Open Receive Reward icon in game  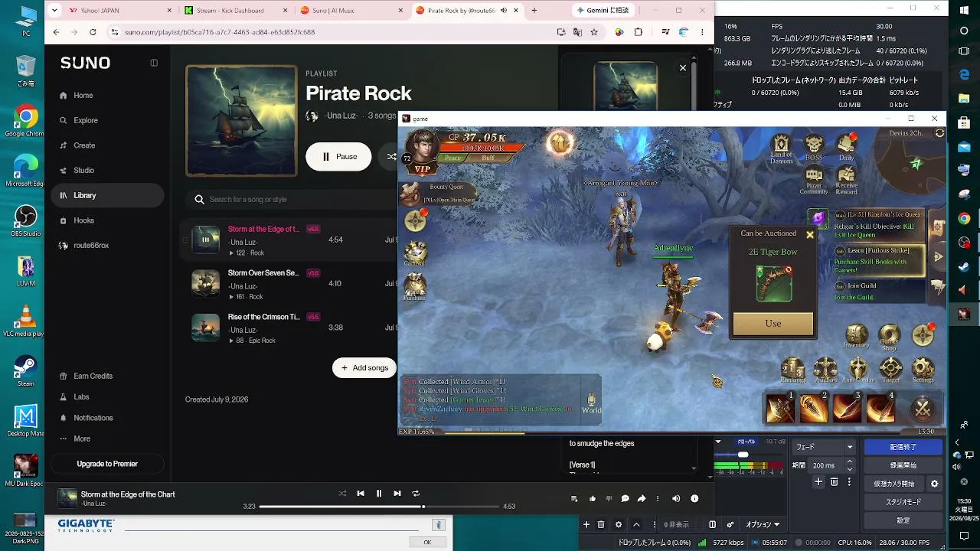[x=846, y=181]
